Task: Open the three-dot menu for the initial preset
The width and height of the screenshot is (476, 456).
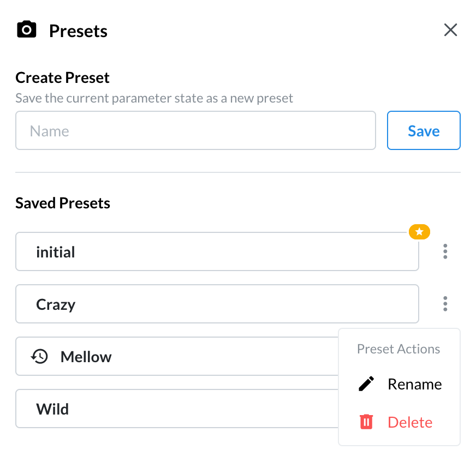Action: [x=445, y=251]
